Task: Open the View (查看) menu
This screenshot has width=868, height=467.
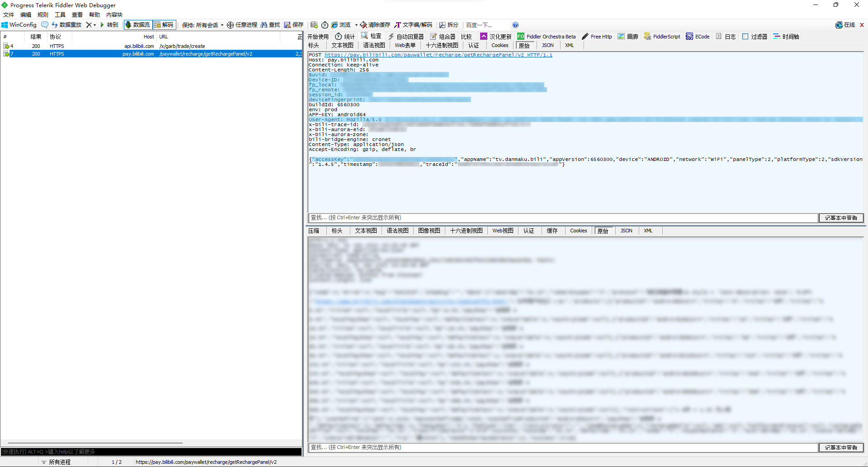Action: (77, 15)
